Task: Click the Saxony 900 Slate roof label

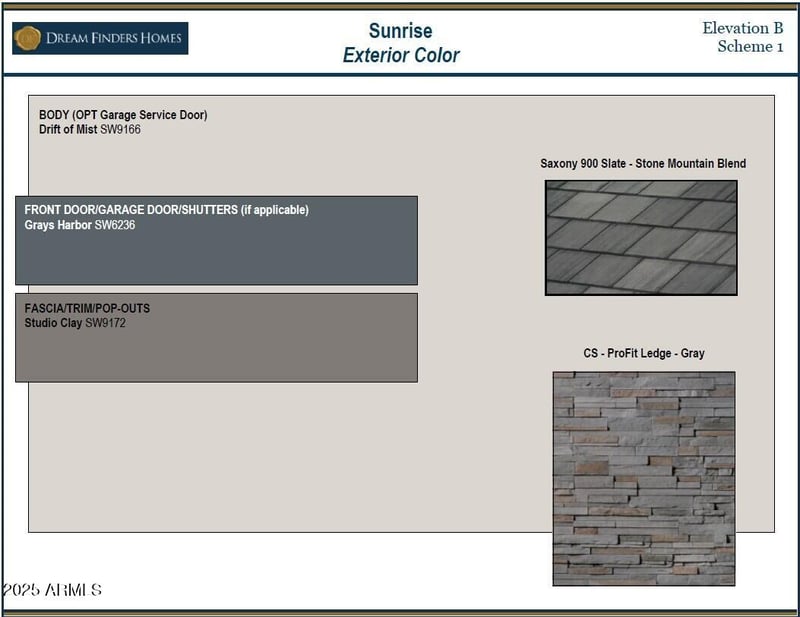Action: (x=642, y=164)
